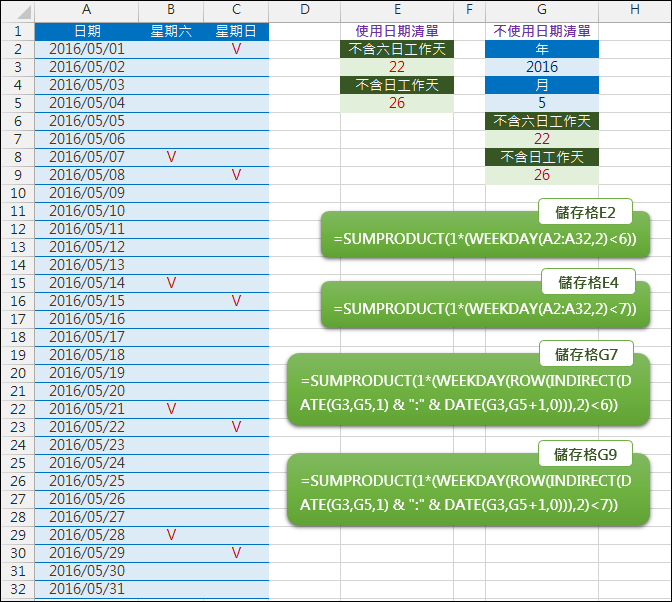672x602 pixels.
Task: Select row 23 header
Action: click(18, 427)
